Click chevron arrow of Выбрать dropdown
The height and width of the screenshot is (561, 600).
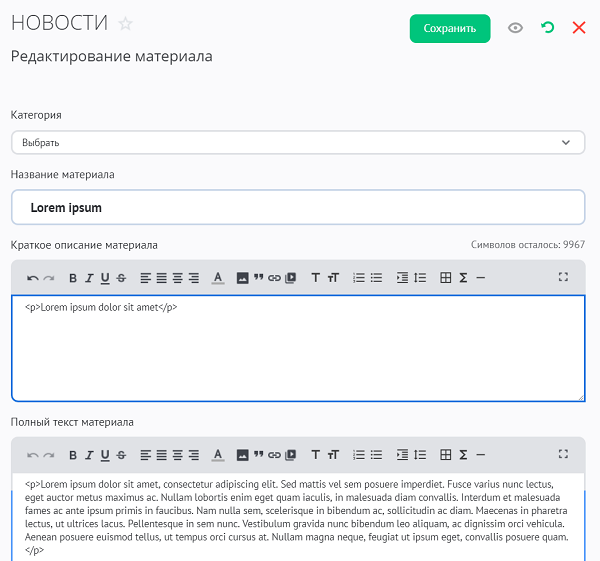coord(566,143)
